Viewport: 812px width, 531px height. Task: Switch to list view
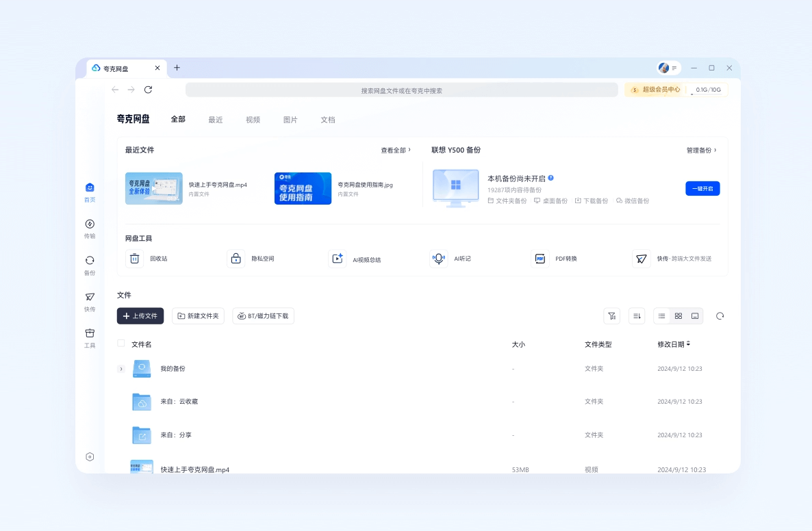662,315
